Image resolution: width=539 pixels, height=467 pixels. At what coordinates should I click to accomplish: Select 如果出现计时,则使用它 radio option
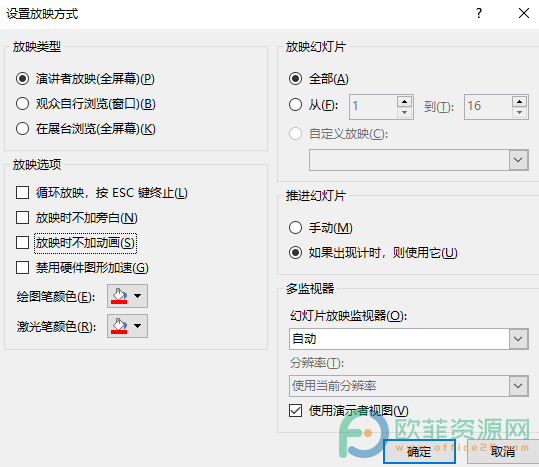click(296, 253)
